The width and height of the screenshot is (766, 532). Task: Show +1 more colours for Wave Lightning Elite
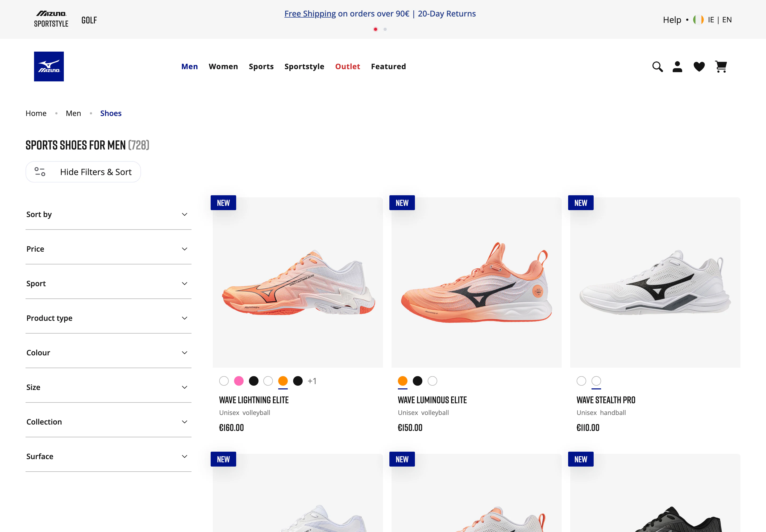pyautogui.click(x=312, y=381)
